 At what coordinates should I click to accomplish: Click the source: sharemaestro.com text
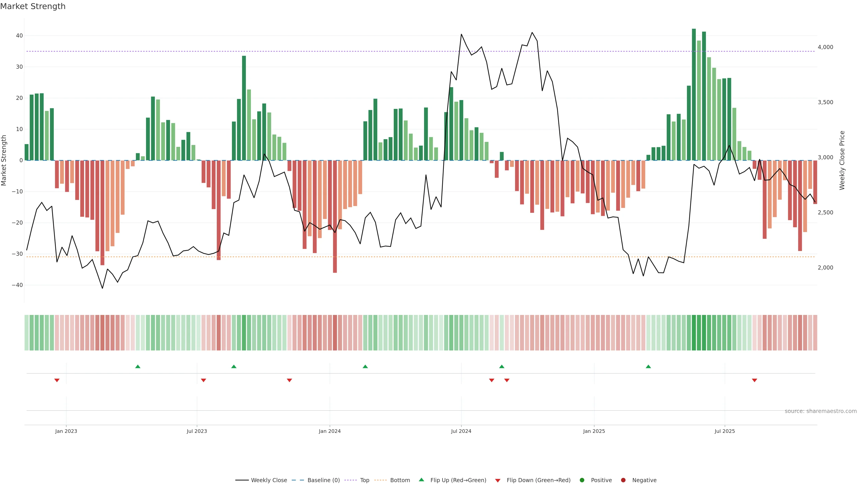click(x=821, y=411)
